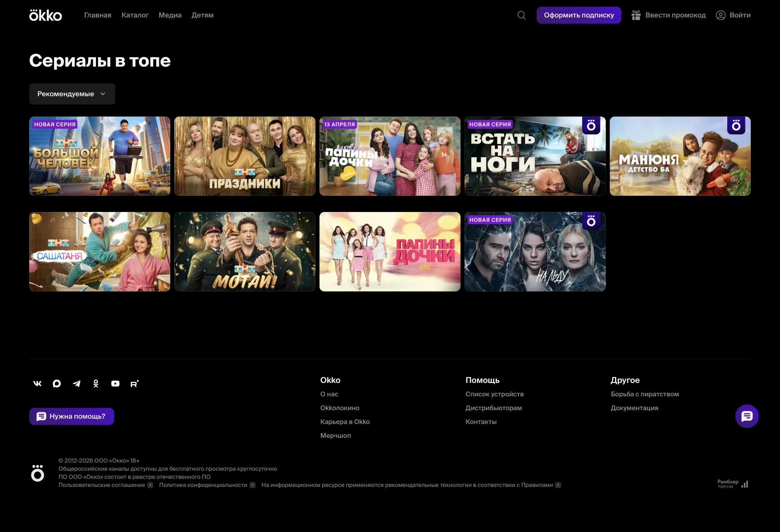This screenshot has height=532, width=780.
Task: Open the VK social icon
Action: tap(37, 383)
